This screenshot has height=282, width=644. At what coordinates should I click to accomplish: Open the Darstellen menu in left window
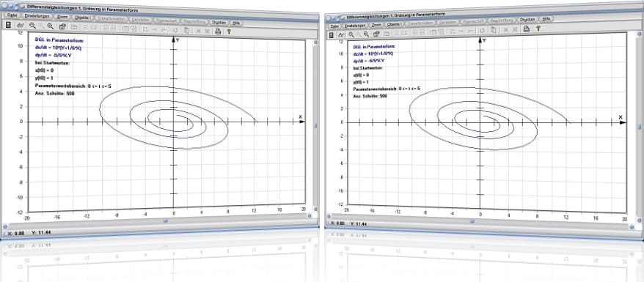[x=141, y=20]
